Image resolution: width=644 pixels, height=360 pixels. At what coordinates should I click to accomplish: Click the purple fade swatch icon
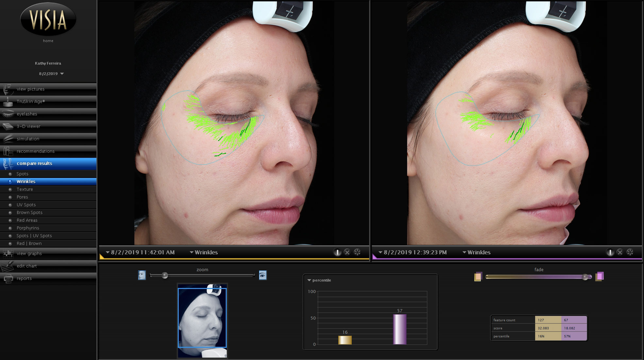[x=600, y=277]
